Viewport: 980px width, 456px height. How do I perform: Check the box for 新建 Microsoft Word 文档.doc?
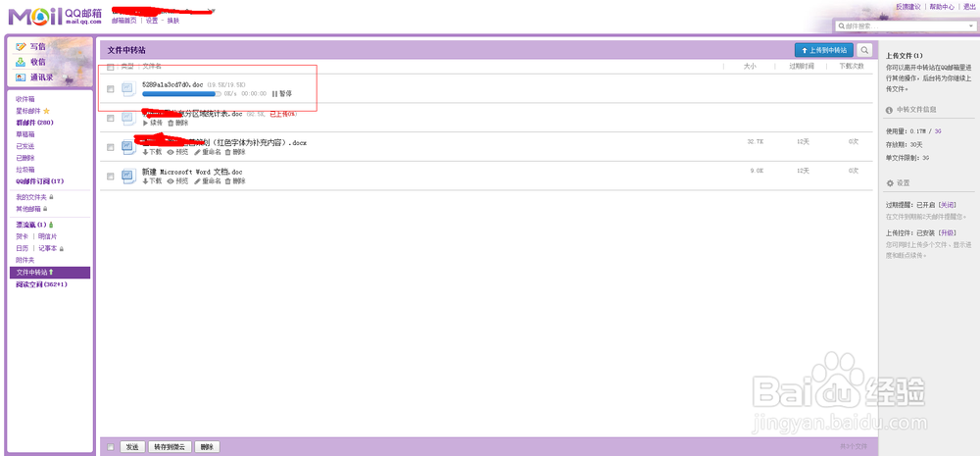pos(111,177)
